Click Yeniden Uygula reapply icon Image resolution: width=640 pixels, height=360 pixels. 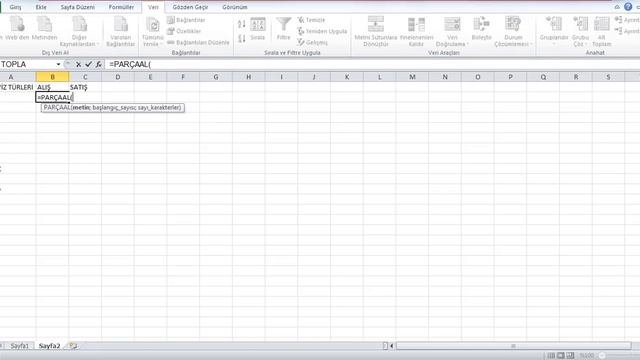pos(322,31)
